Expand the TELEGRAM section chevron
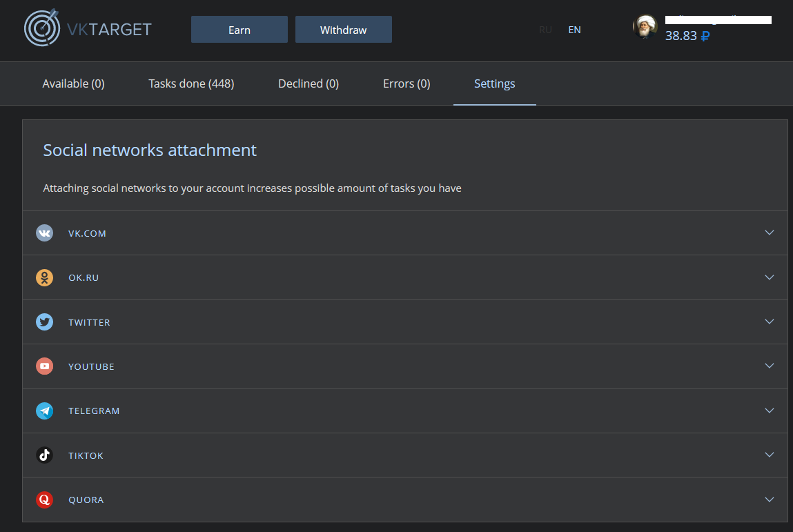Image resolution: width=793 pixels, height=532 pixels. click(x=770, y=410)
